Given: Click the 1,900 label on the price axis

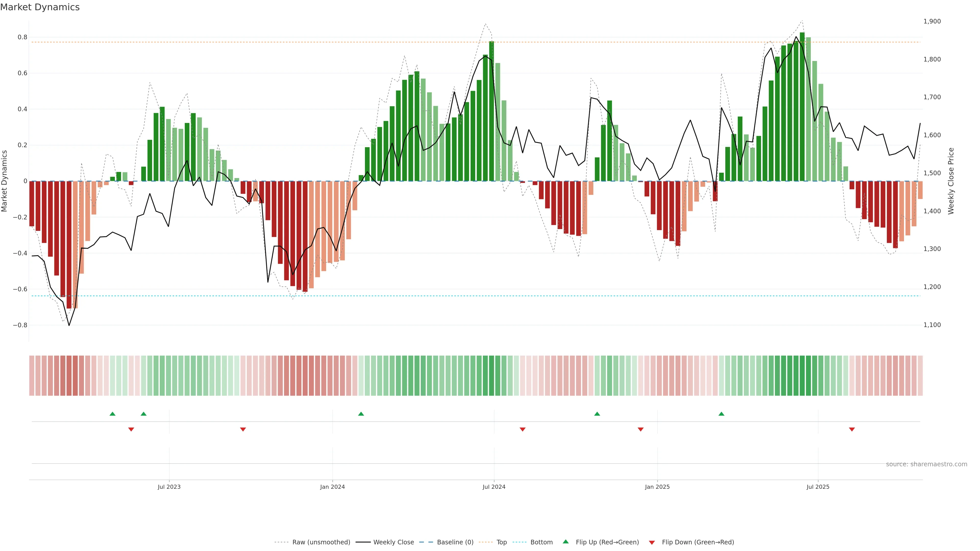Looking at the screenshot, I should coord(932,21).
